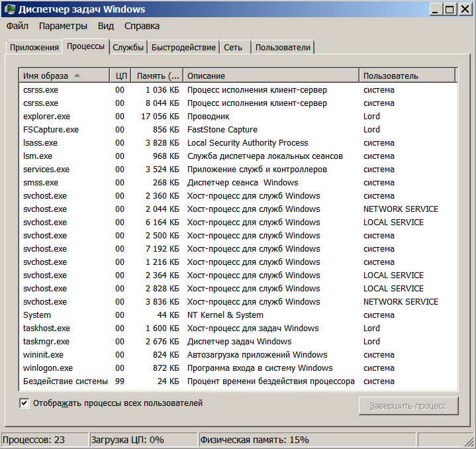
Task: Open the Вид menu
Action: pos(106,26)
